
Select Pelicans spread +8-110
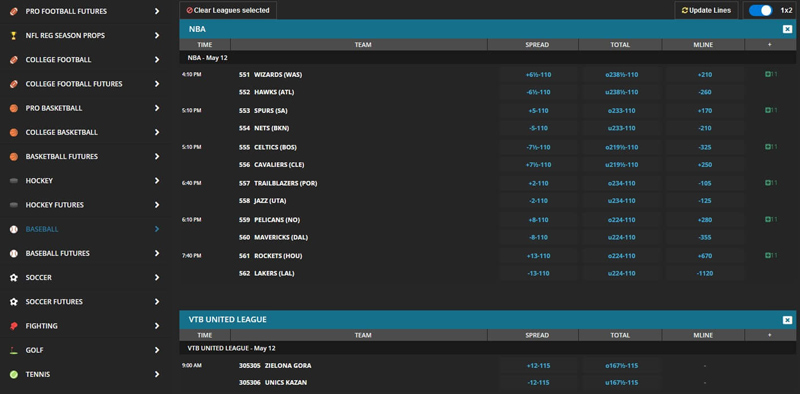(x=538, y=219)
